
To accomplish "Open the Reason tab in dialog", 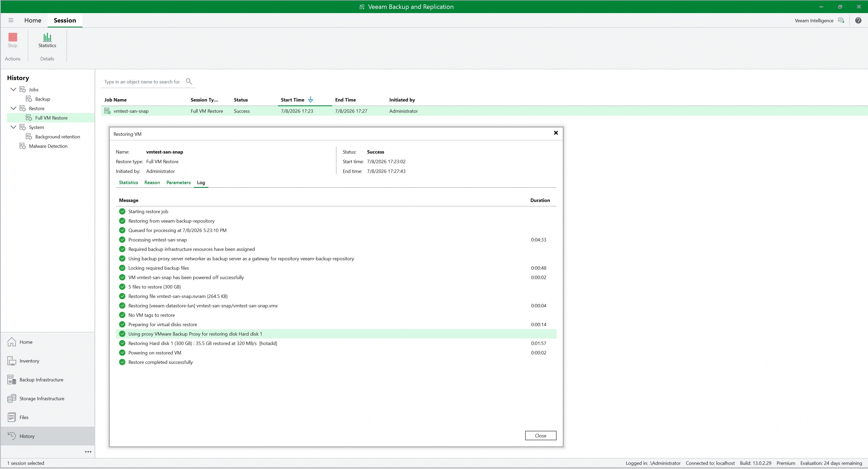I will [152, 183].
